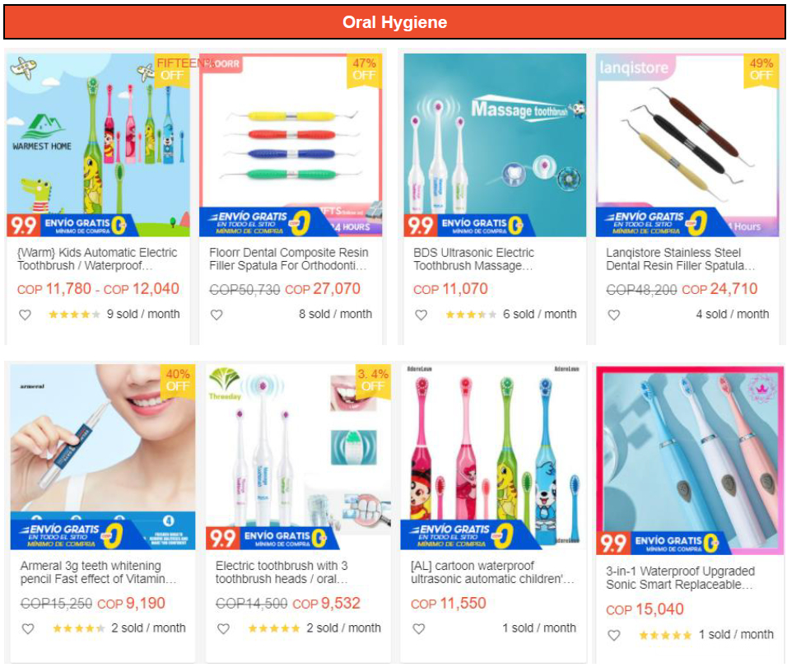The height and width of the screenshot is (672, 787).
Task: Heart the 3-in-1 Waterproof Sonic toothbrush
Action: click(x=614, y=635)
